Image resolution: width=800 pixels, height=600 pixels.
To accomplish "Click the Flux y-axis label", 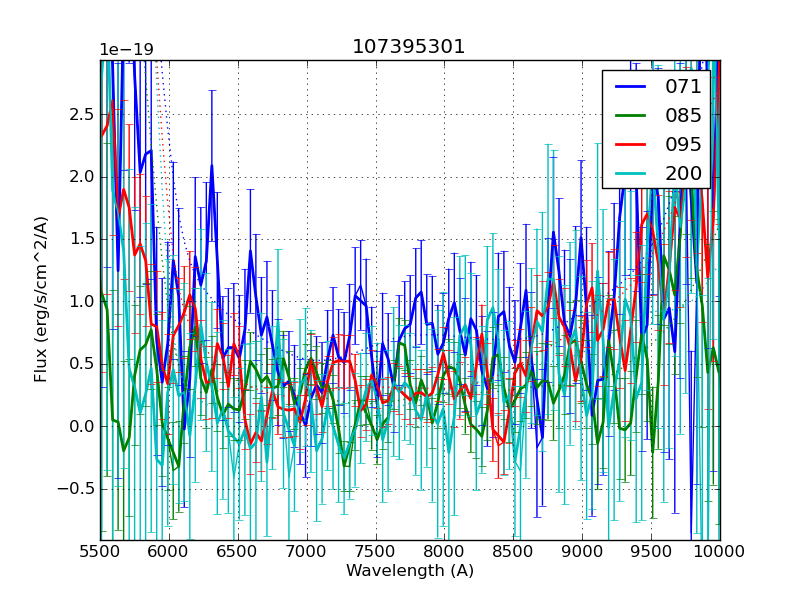I will (41, 300).
